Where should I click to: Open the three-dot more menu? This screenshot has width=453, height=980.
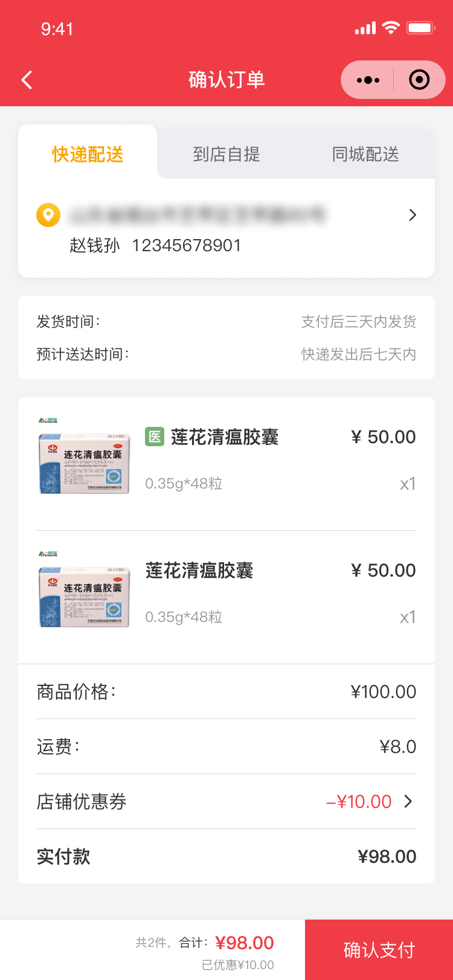[368, 80]
